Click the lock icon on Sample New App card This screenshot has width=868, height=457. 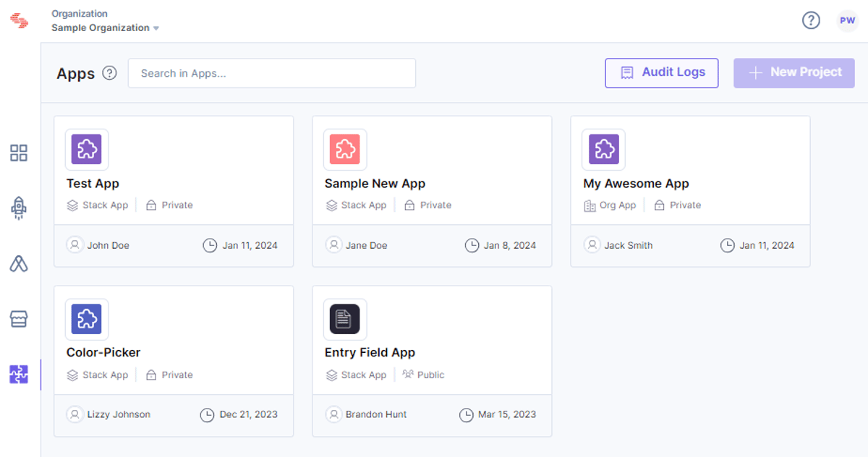(x=409, y=205)
